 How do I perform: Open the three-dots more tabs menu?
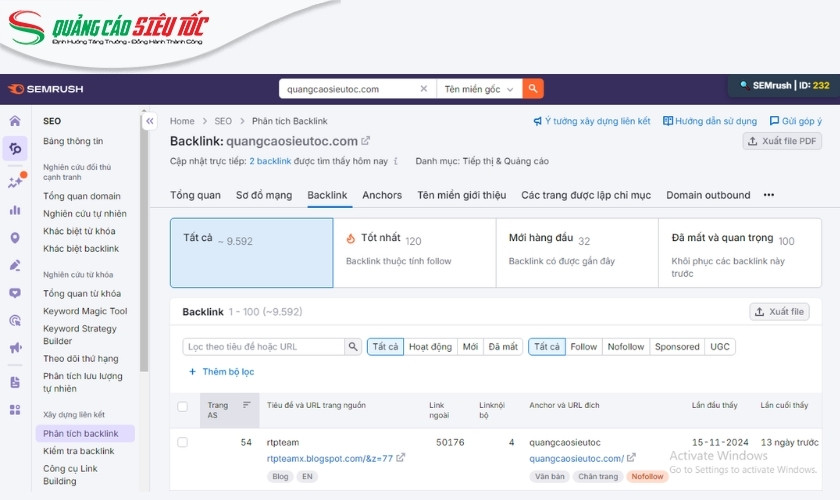tap(769, 195)
